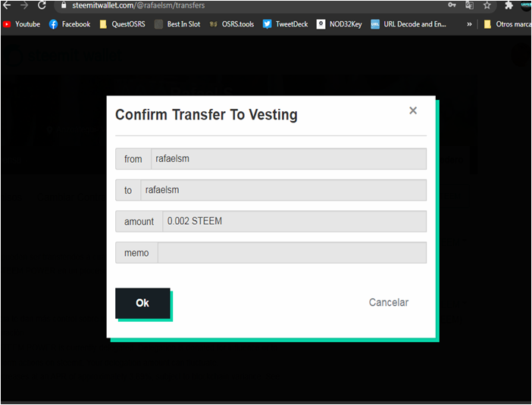
Task: Open the URL Decode and Encode bookmark
Action: click(x=408, y=24)
